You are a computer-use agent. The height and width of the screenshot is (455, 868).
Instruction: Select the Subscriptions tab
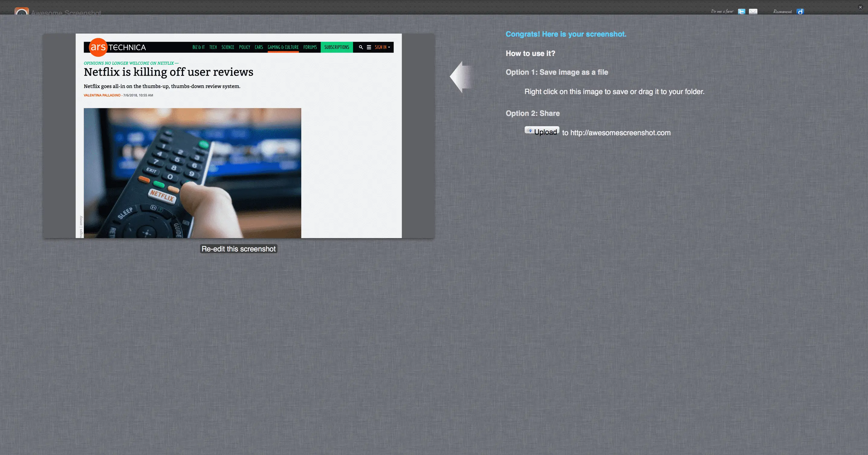tap(337, 47)
